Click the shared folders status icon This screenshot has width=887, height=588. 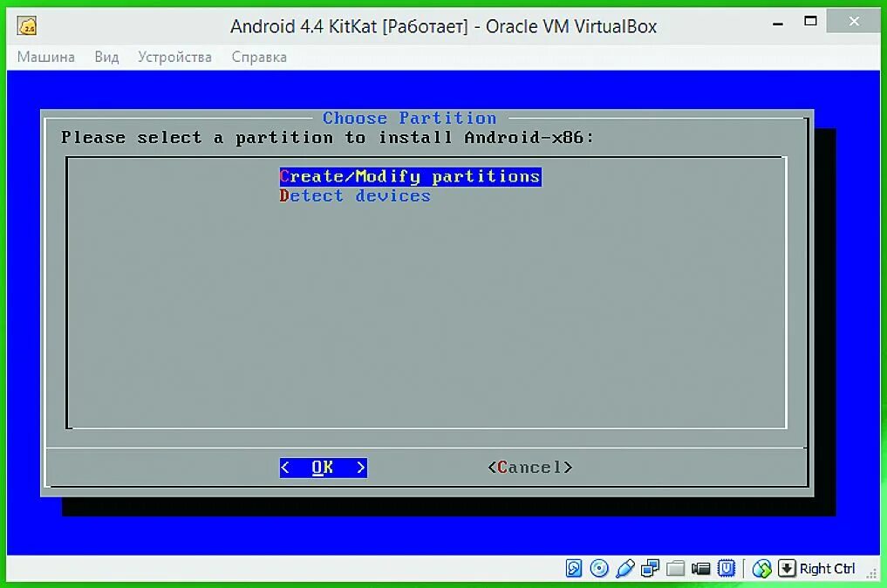tap(675, 568)
